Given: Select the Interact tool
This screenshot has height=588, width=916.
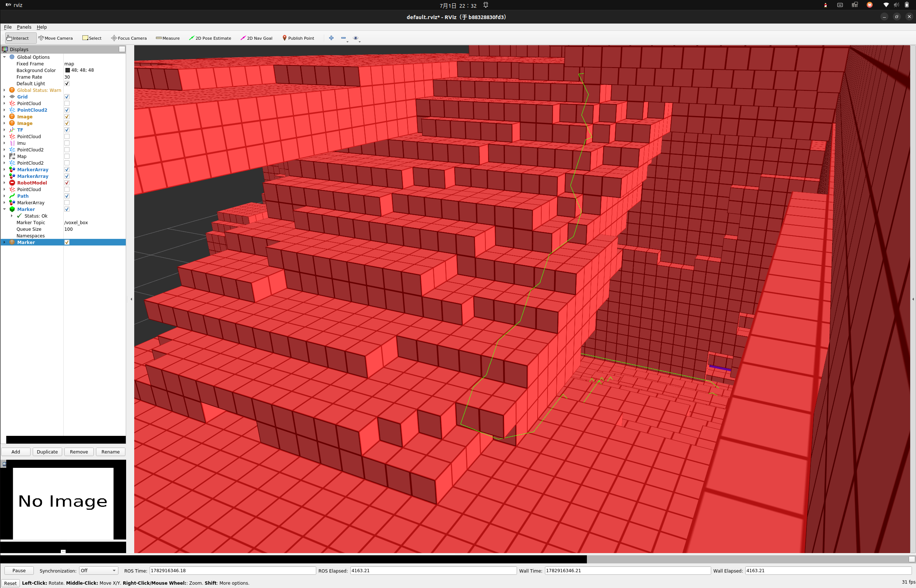Looking at the screenshot, I should 21,38.
